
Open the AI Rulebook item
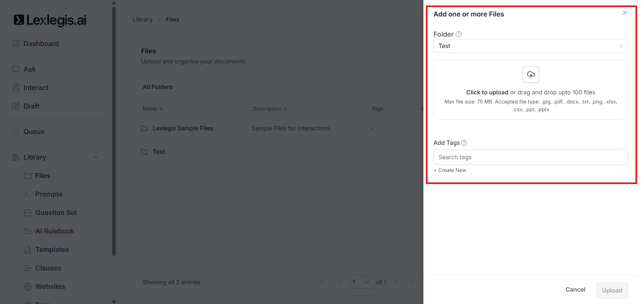pos(54,231)
